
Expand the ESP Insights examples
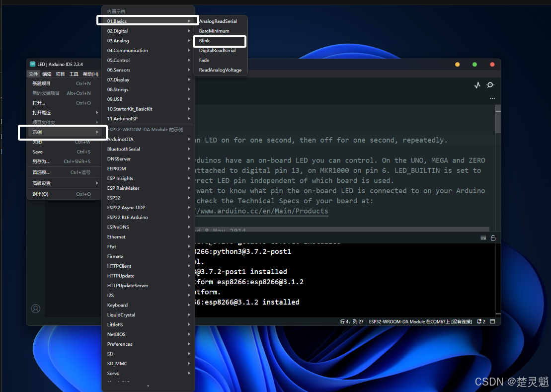click(148, 178)
